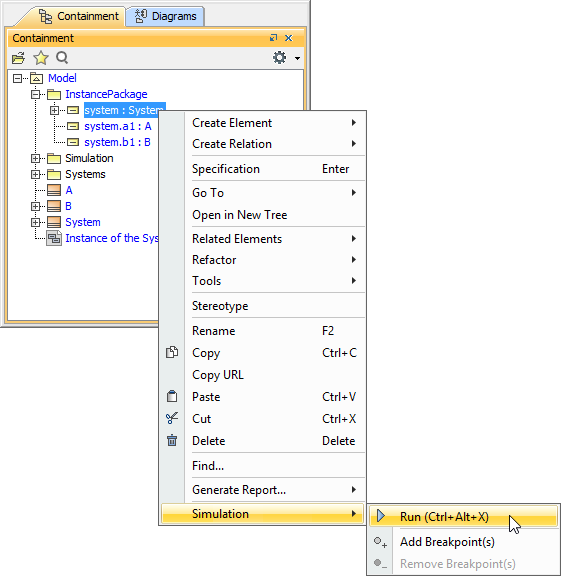Expand the System block node

[x=36, y=222]
